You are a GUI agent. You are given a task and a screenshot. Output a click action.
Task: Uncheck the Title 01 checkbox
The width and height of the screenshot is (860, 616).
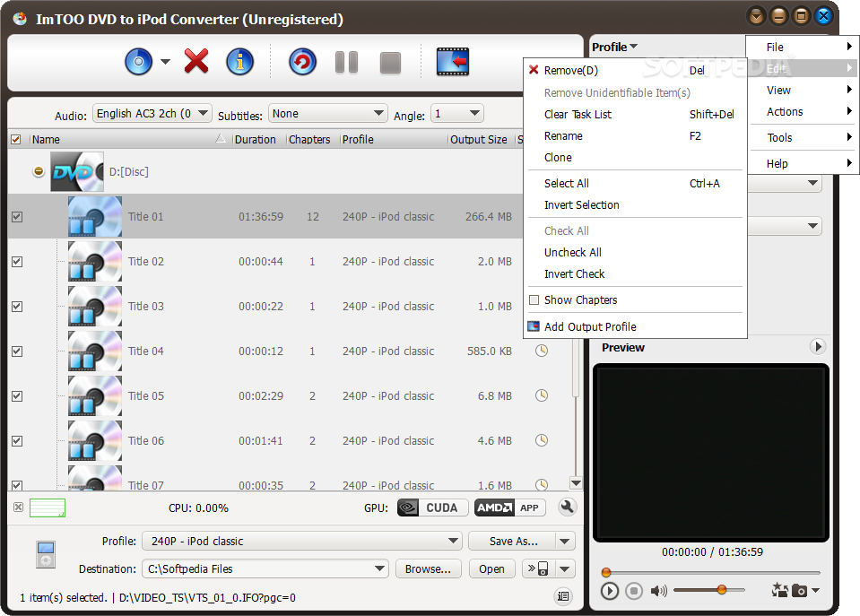click(x=17, y=217)
